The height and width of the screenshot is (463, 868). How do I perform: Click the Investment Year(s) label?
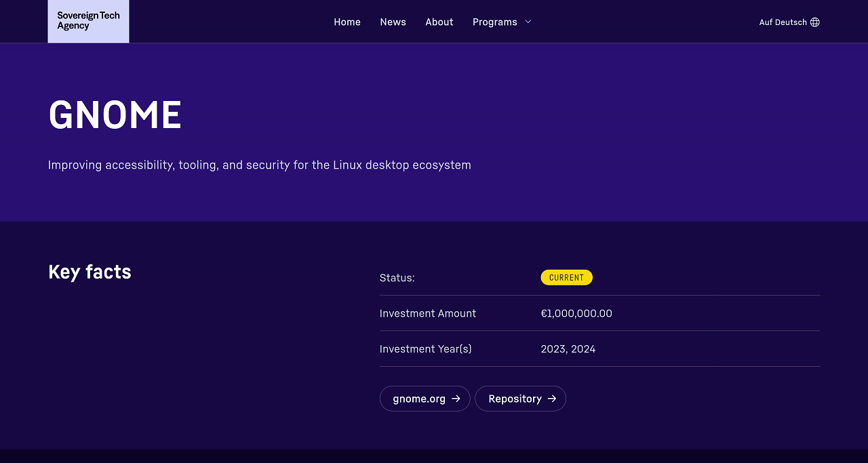pos(426,349)
